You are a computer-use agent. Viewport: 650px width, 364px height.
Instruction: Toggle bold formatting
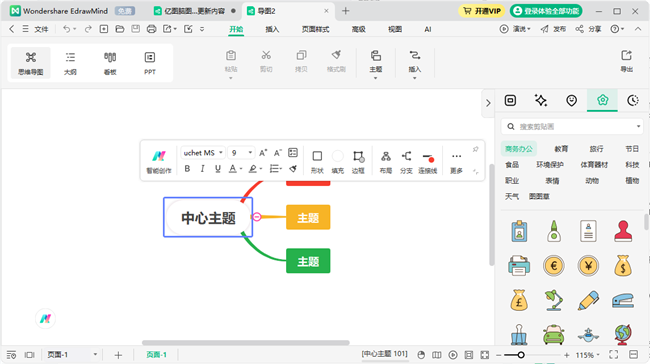coord(187,169)
